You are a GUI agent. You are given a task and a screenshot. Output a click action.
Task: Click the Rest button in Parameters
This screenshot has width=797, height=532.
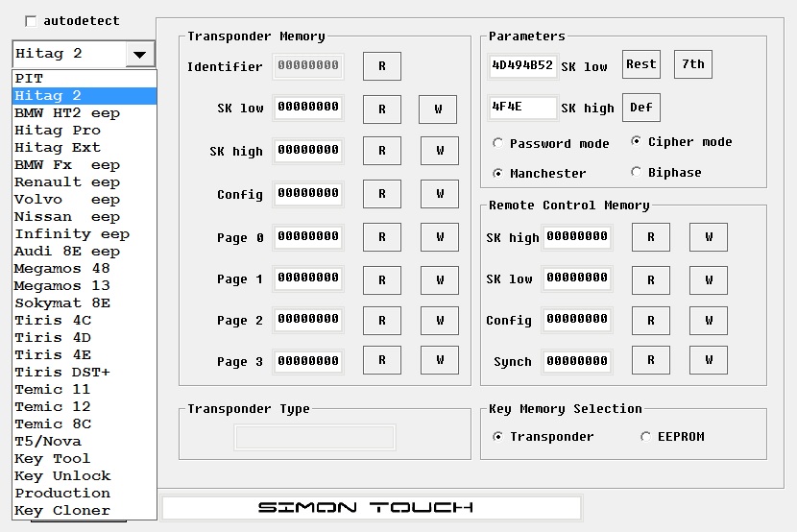pyautogui.click(x=641, y=64)
